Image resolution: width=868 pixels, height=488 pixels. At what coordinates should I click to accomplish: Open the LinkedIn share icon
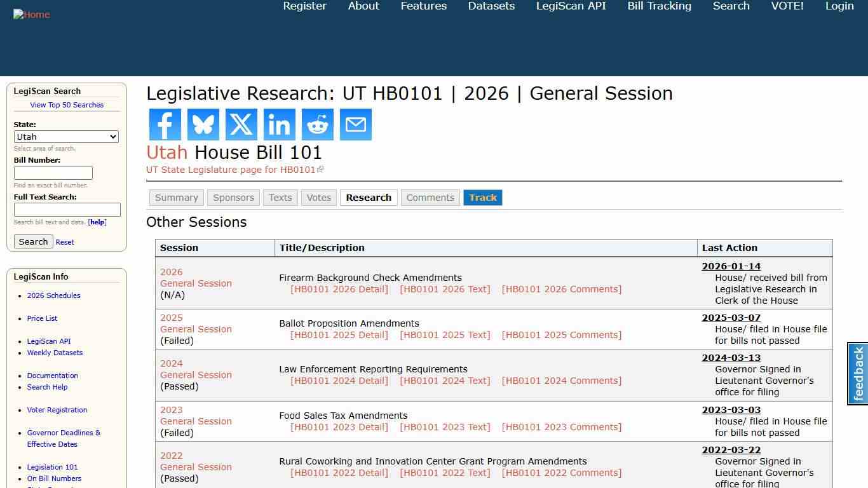coord(279,125)
